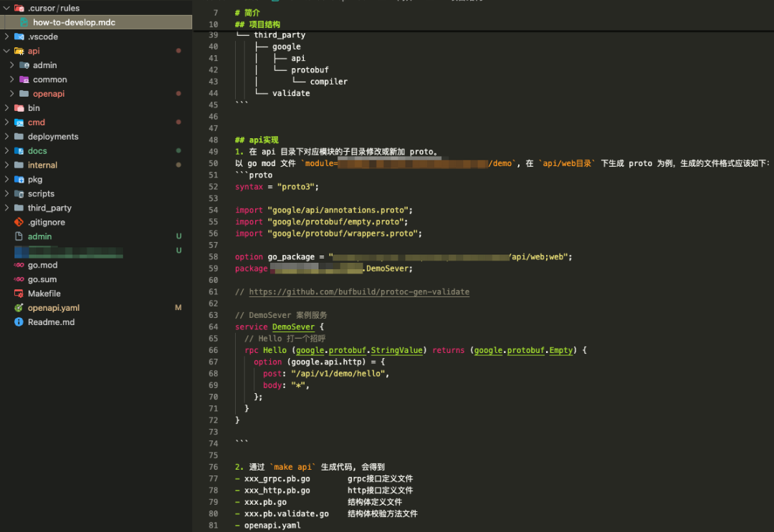Click the openapi folder icon

click(24, 94)
